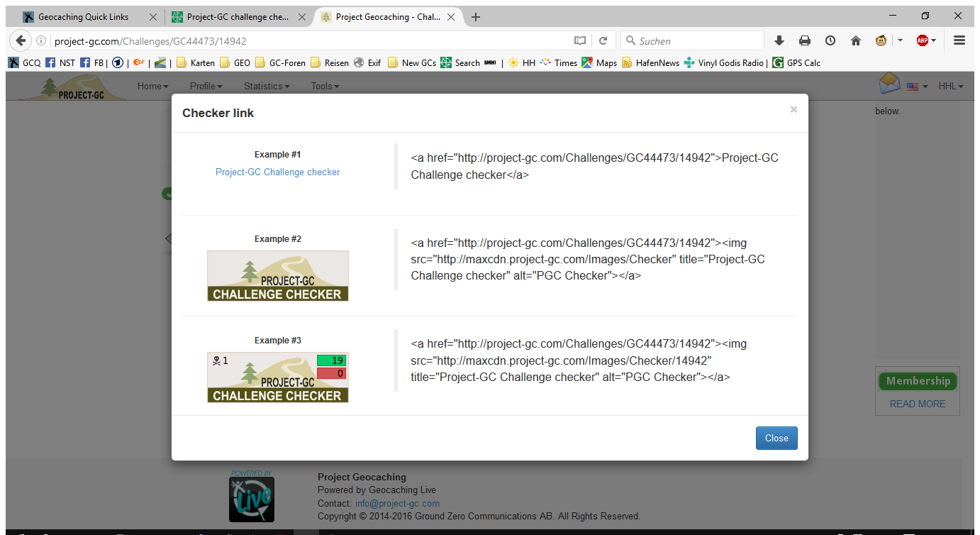The height and width of the screenshot is (535, 980).
Task: Open the Vinyl Godis Radio bookmark
Action: (724, 63)
